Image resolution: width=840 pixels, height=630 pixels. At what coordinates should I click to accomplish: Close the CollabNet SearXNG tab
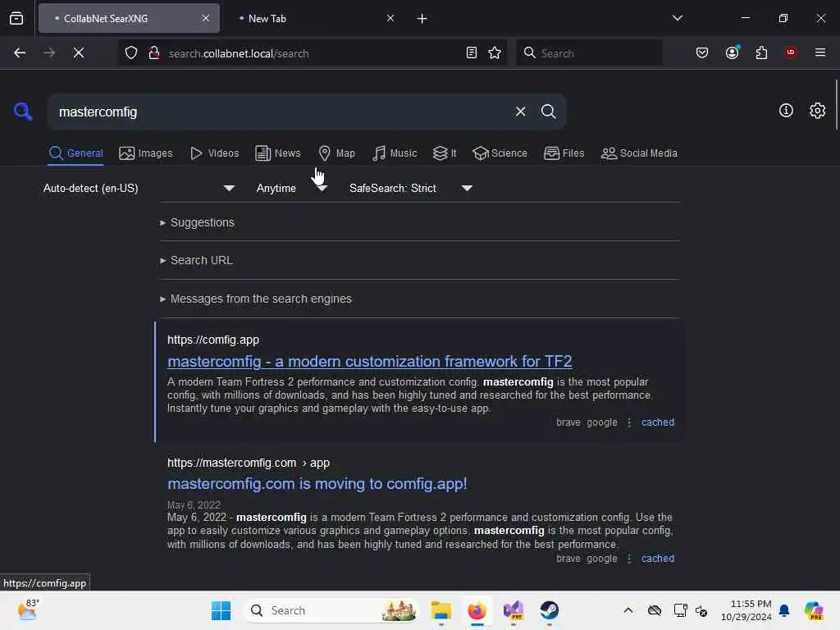click(206, 18)
